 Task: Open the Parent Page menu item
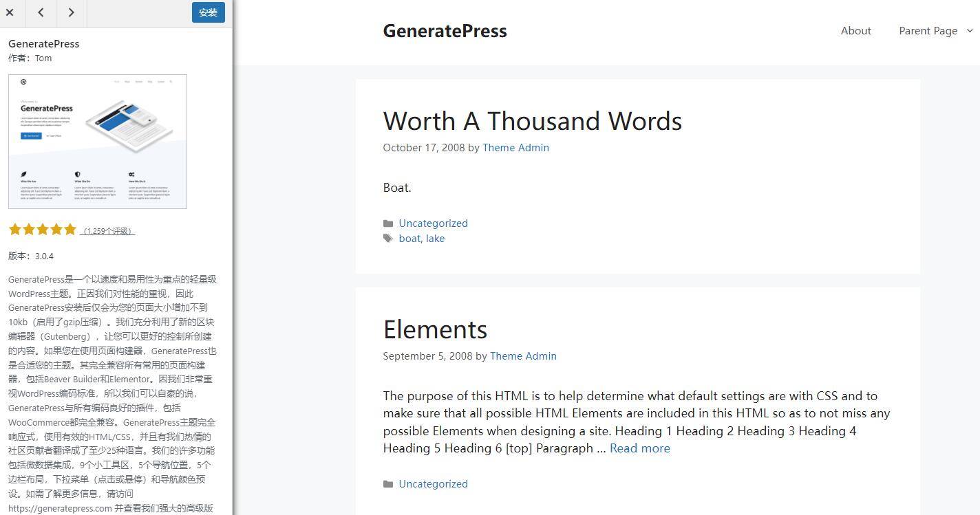coord(928,31)
